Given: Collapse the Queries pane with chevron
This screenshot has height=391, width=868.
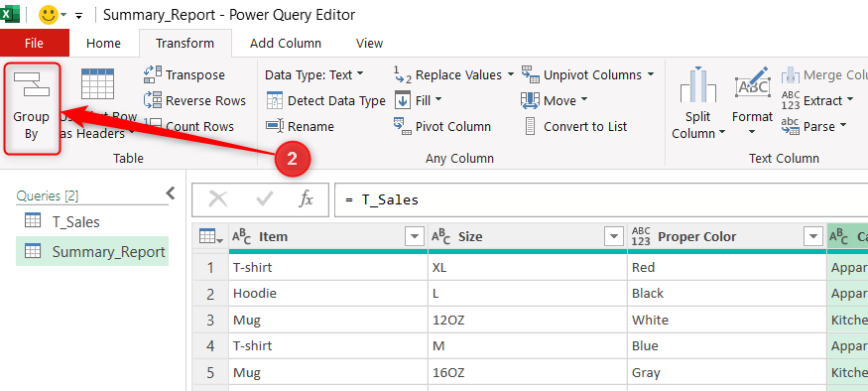Looking at the screenshot, I should coord(171,194).
